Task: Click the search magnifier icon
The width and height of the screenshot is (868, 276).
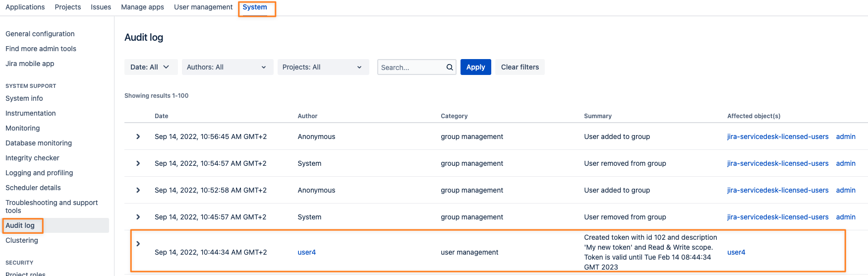Action: point(449,67)
